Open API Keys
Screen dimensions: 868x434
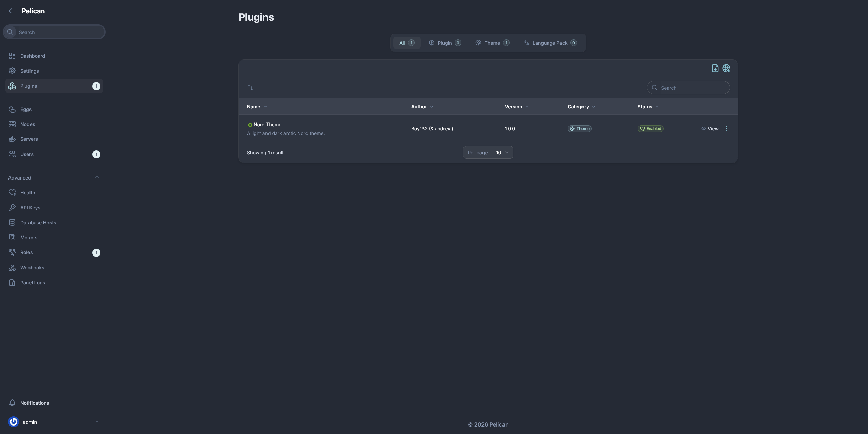pyautogui.click(x=54, y=207)
